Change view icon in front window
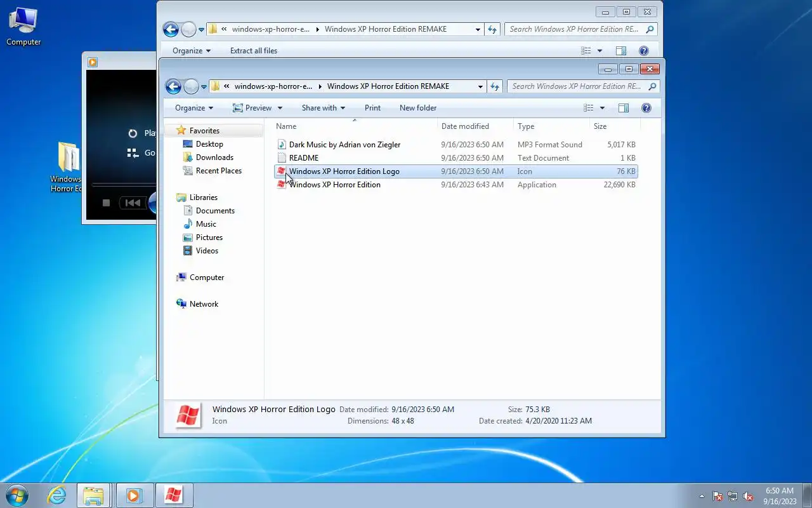The image size is (812, 508). pyautogui.click(x=589, y=108)
